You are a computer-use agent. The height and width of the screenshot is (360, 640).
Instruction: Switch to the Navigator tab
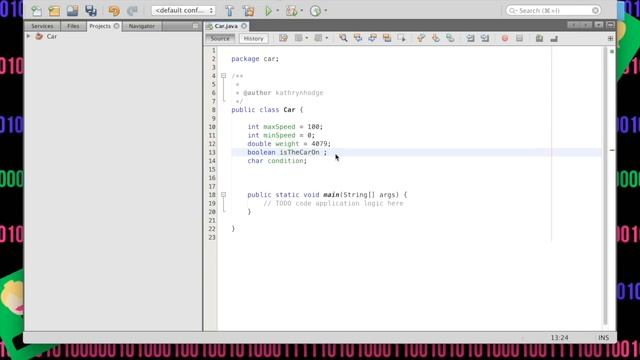coord(142,26)
